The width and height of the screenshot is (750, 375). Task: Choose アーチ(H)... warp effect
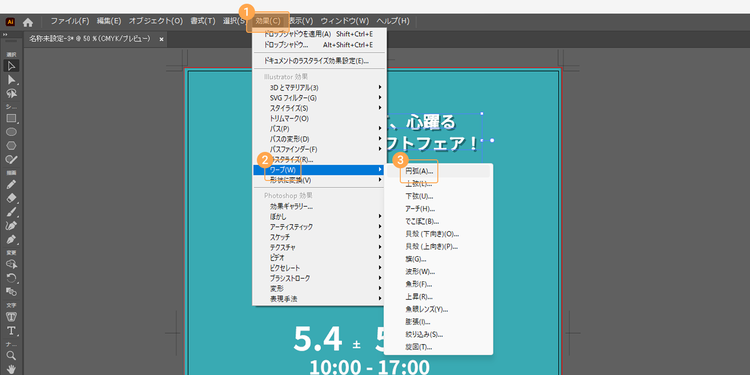pos(438,209)
